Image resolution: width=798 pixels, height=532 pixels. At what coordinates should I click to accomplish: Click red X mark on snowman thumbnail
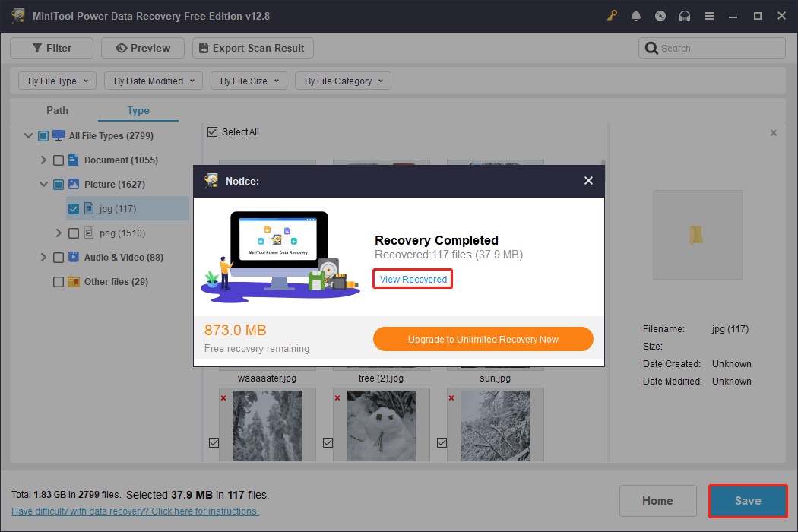point(337,398)
